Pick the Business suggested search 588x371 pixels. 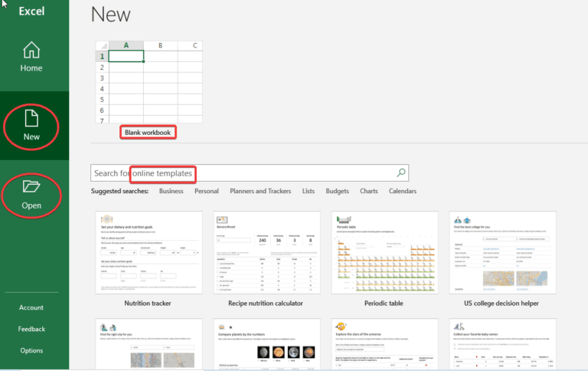171,191
